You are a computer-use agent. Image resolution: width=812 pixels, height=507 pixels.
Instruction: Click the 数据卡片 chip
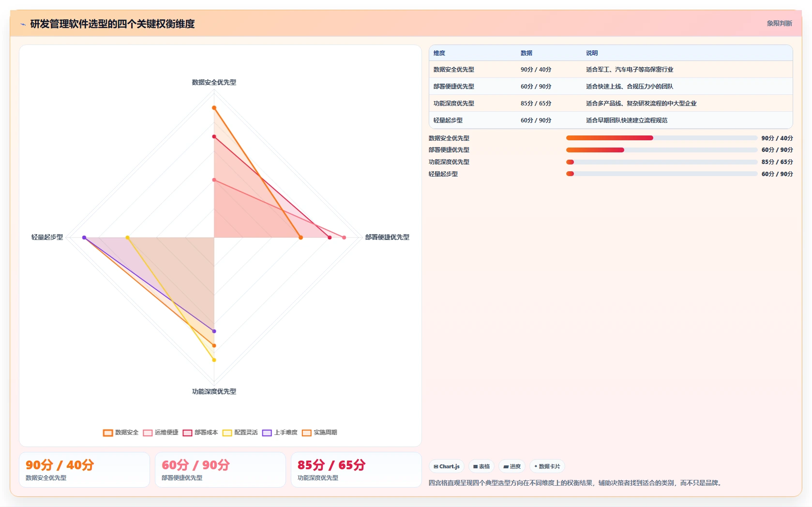click(x=547, y=466)
